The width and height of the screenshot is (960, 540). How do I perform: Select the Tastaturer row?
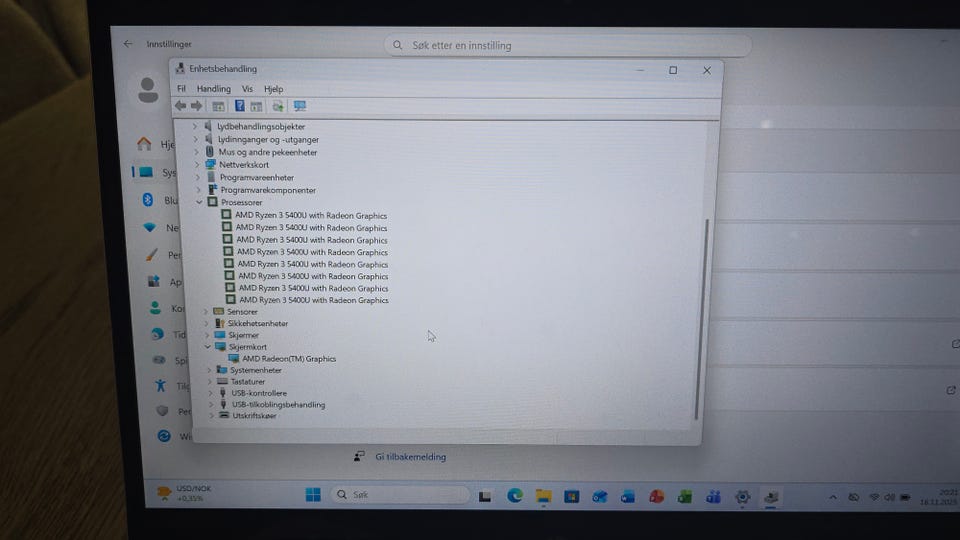click(x=248, y=381)
